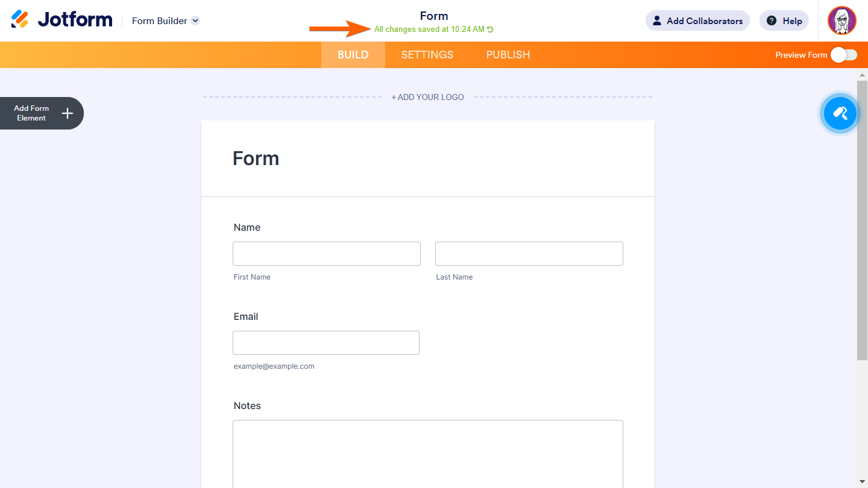Switch to the SETTINGS tab
The height and width of the screenshot is (488, 868).
point(427,54)
